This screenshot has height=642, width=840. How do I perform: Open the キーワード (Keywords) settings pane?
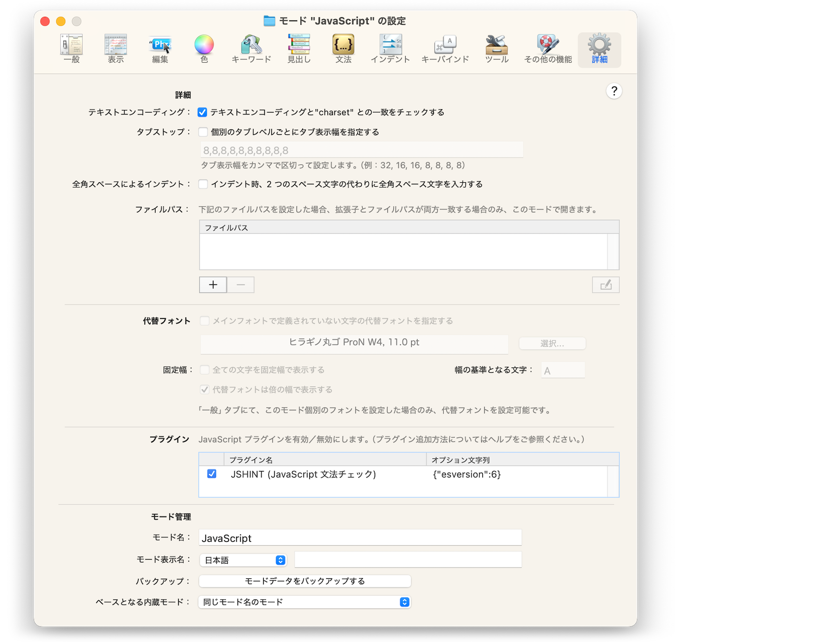click(x=252, y=49)
